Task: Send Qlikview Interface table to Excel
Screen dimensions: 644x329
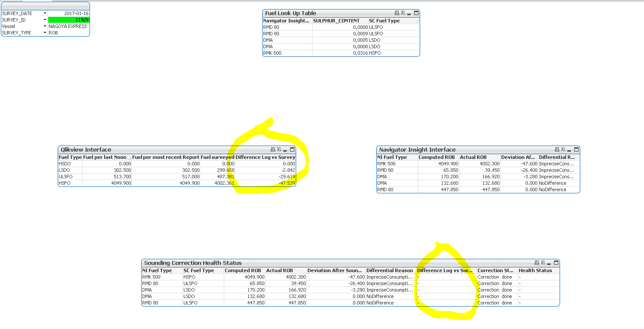Action: pos(279,149)
